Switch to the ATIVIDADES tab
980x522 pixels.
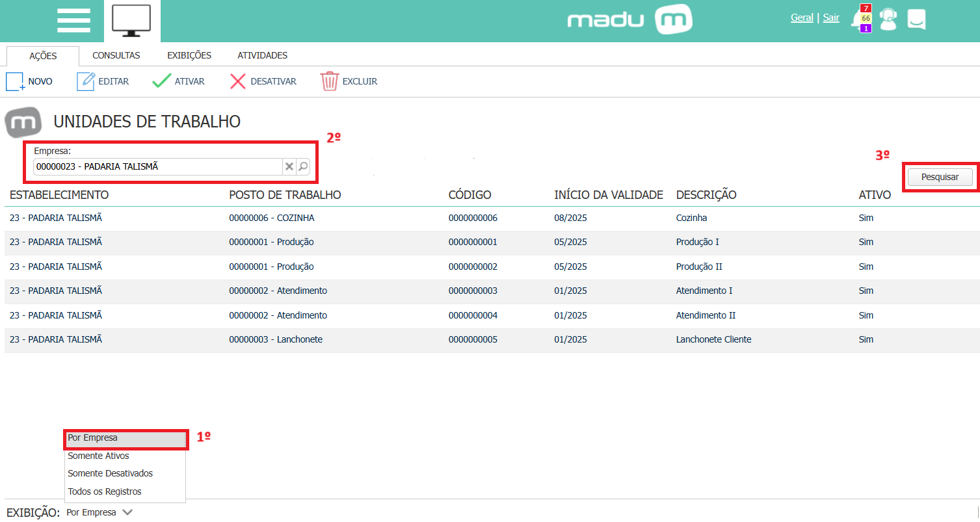pos(262,55)
